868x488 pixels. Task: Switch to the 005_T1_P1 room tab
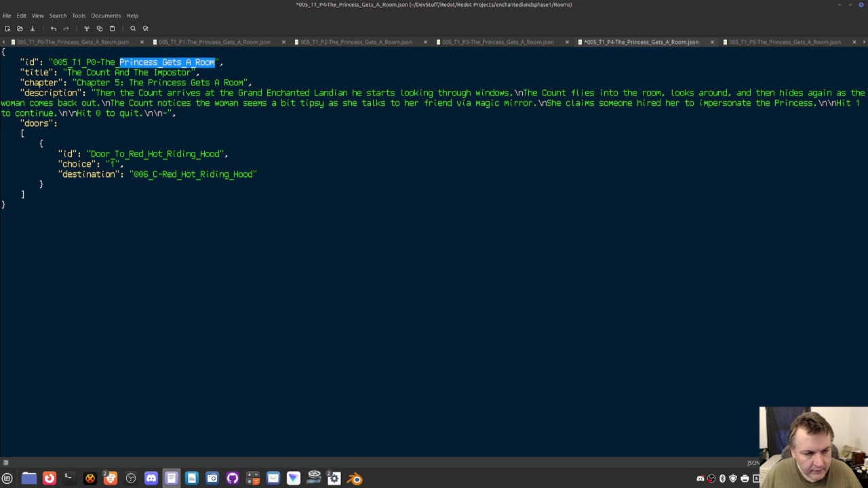(x=214, y=42)
